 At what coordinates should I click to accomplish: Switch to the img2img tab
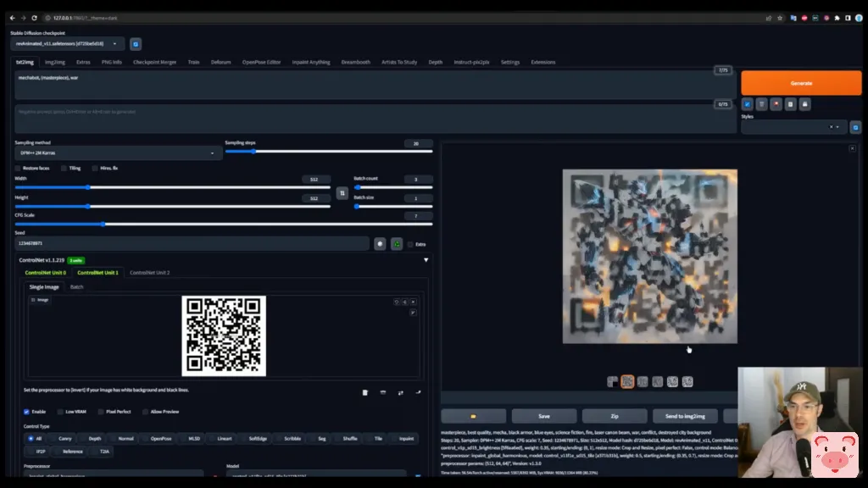point(54,62)
